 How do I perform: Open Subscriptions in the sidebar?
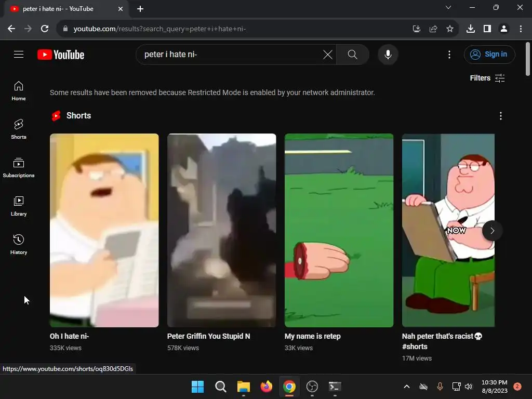click(x=19, y=168)
